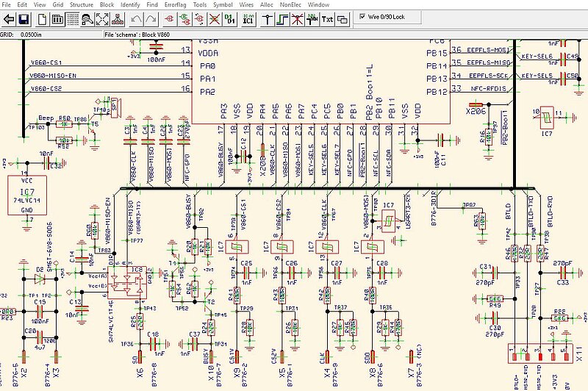The width and height of the screenshot is (588, 391).
Task: Save the schematic with floppy disk icon
Action: coord(24,19)
